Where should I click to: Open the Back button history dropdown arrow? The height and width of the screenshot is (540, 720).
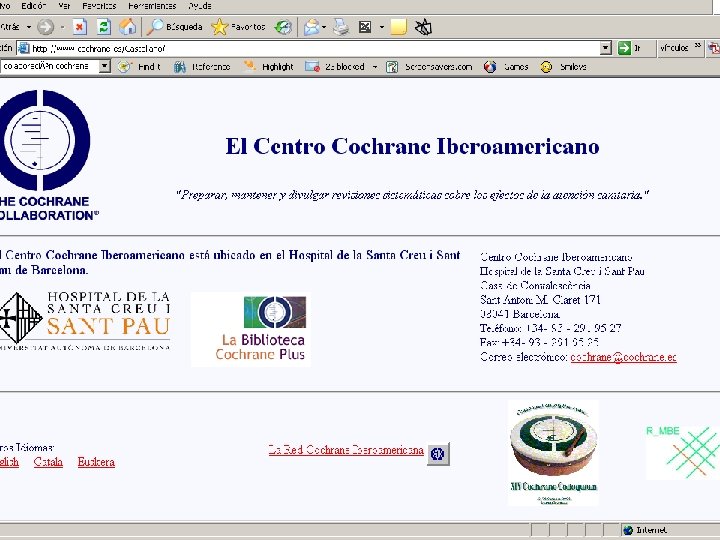click(x=29, y=27)
